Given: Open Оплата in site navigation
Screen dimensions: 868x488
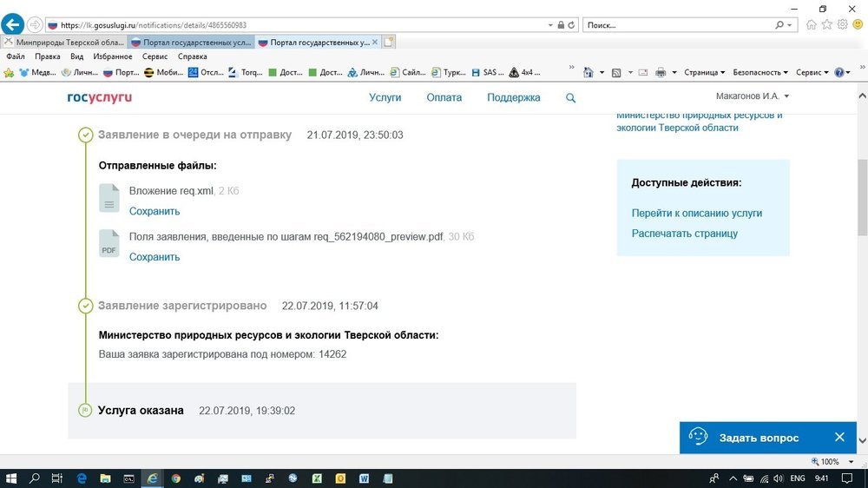Looking at the screenshot, I should coord(444,97).
